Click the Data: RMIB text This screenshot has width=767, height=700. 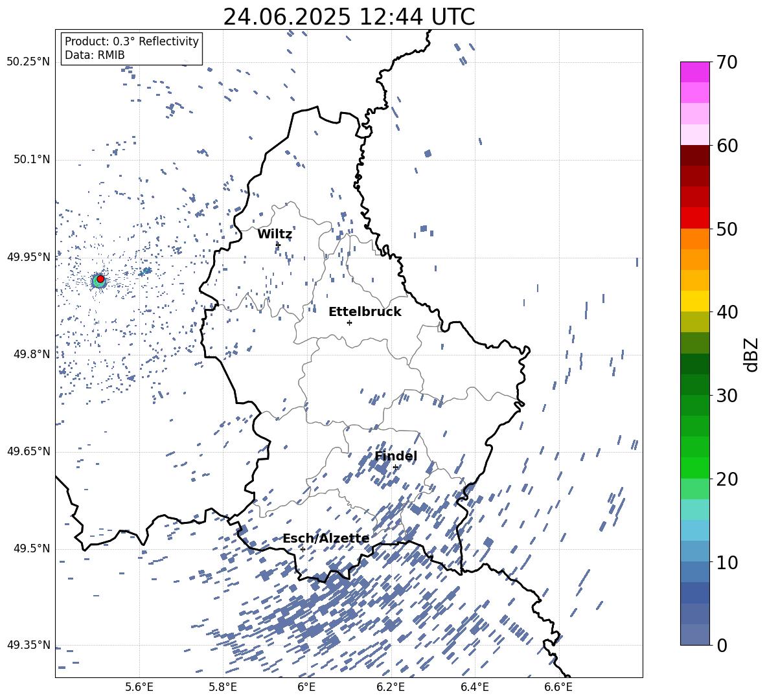[x=95, y=55]
